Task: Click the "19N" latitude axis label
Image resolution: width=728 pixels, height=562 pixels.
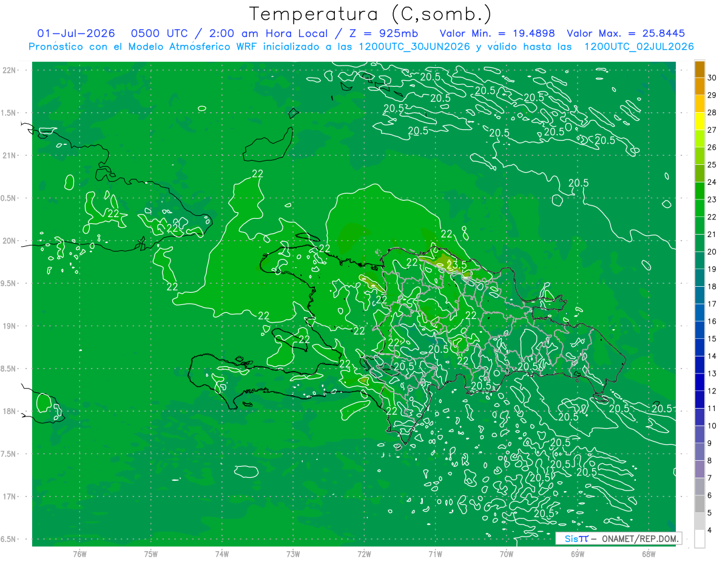Action: (x=8, y=326)
